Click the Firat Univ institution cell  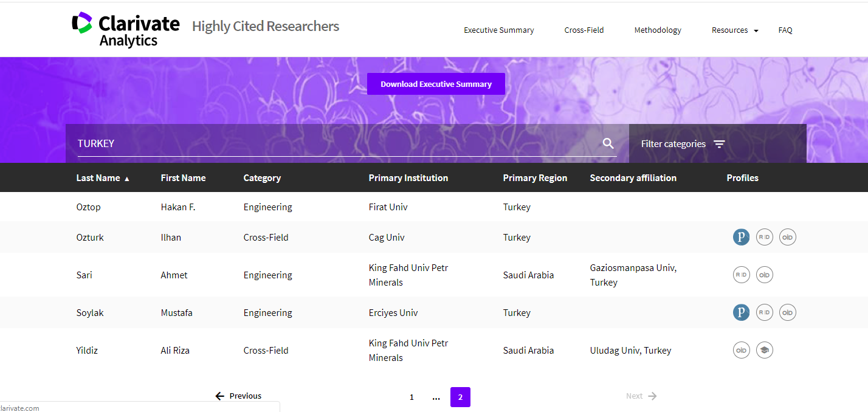[388, 207]
